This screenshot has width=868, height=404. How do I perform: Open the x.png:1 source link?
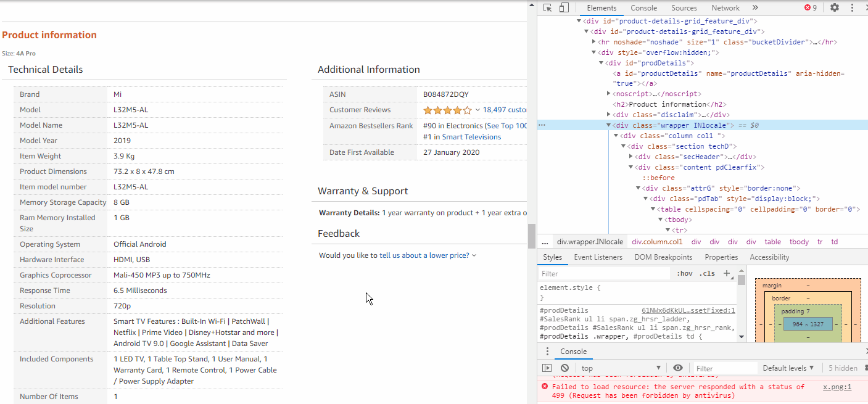(x=837, y=387)
